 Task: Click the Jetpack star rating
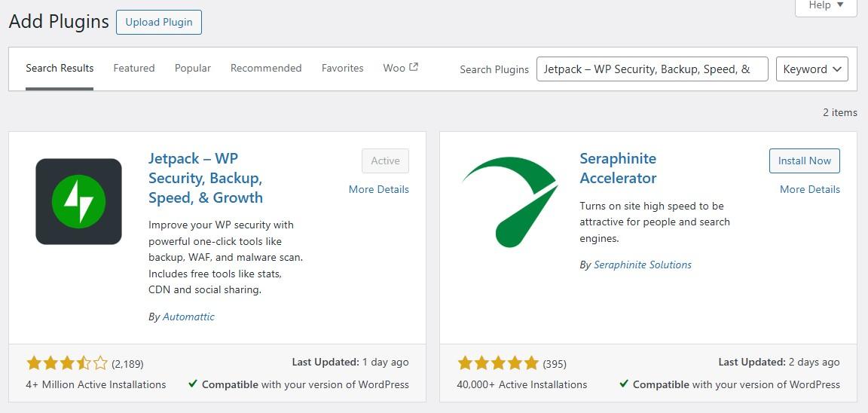point(67,363)
